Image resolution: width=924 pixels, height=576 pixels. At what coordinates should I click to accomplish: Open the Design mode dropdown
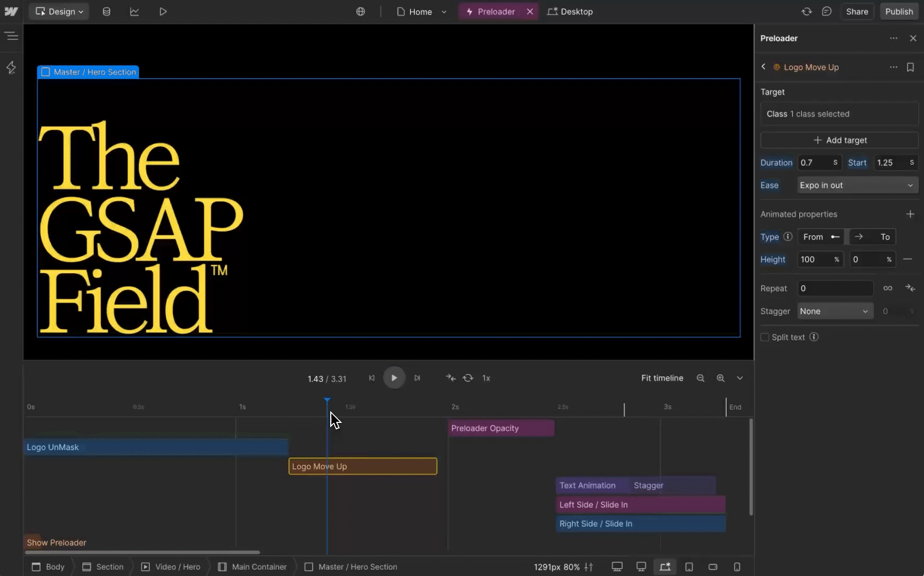[59, 11]
